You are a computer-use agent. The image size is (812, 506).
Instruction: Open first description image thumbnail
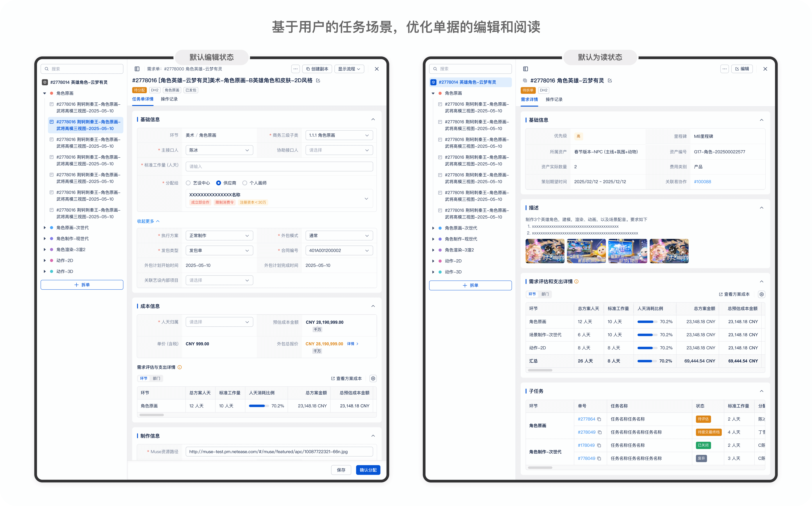coord(545,251)
